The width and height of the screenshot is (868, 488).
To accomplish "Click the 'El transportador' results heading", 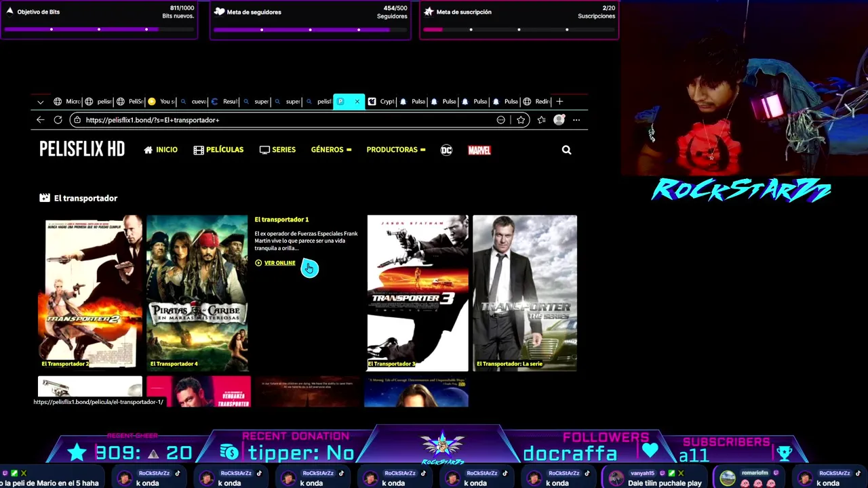I will 85,198.
